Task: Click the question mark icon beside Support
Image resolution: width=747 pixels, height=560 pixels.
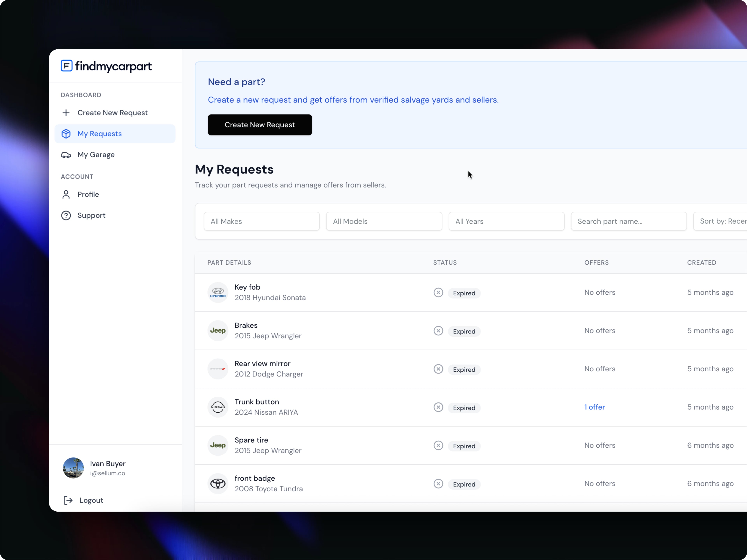Action: (66, 215)
